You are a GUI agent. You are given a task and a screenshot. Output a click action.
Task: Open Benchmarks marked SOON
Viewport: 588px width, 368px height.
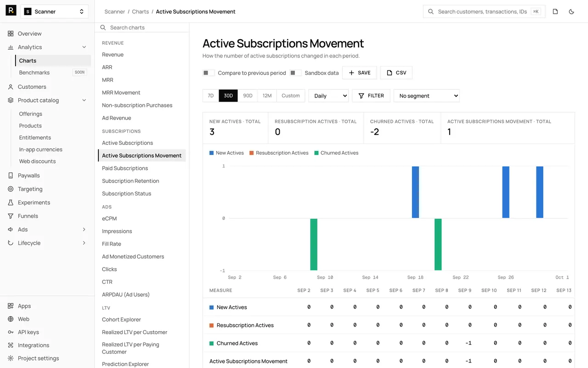[53, 72]
